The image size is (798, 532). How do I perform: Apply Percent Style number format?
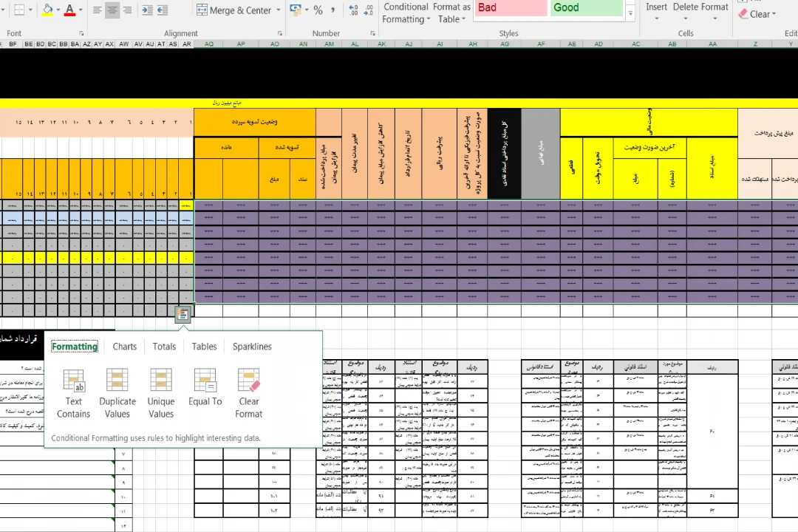tap(318, 10)
